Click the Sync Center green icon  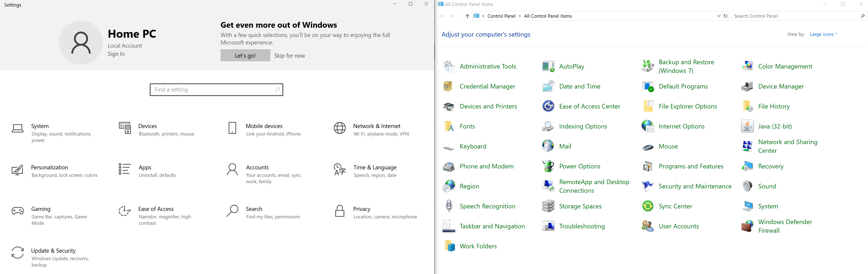point(648,206)
